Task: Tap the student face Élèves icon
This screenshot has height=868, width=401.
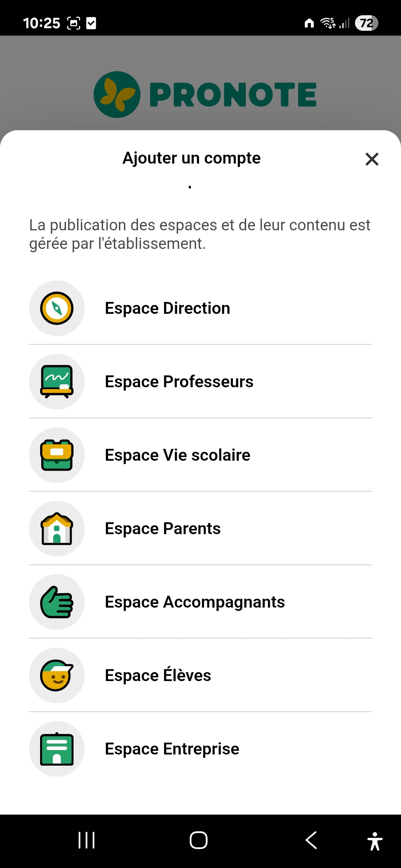Action: [57, 675]
